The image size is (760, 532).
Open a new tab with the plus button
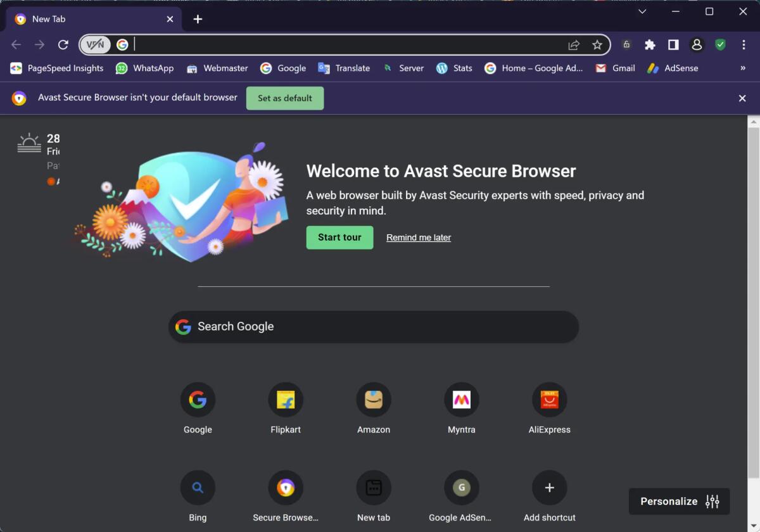197,19
